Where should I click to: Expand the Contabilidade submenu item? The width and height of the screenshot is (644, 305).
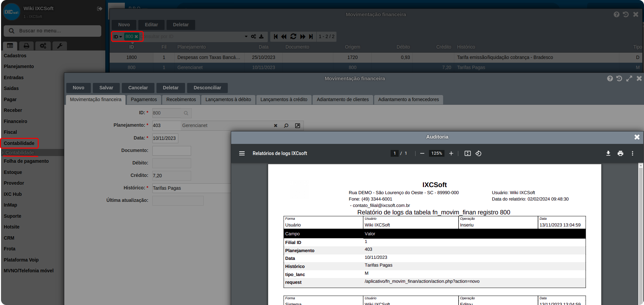click(20, 153)
